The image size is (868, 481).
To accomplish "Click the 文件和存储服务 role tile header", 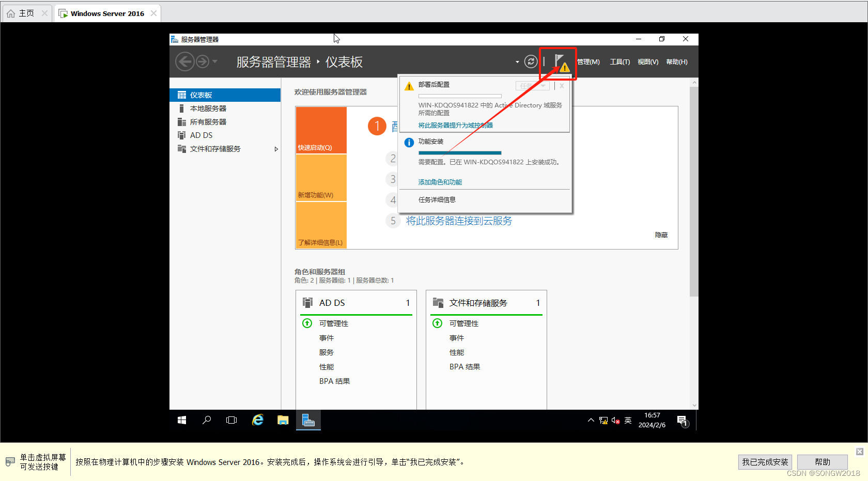I will [486, 303].
